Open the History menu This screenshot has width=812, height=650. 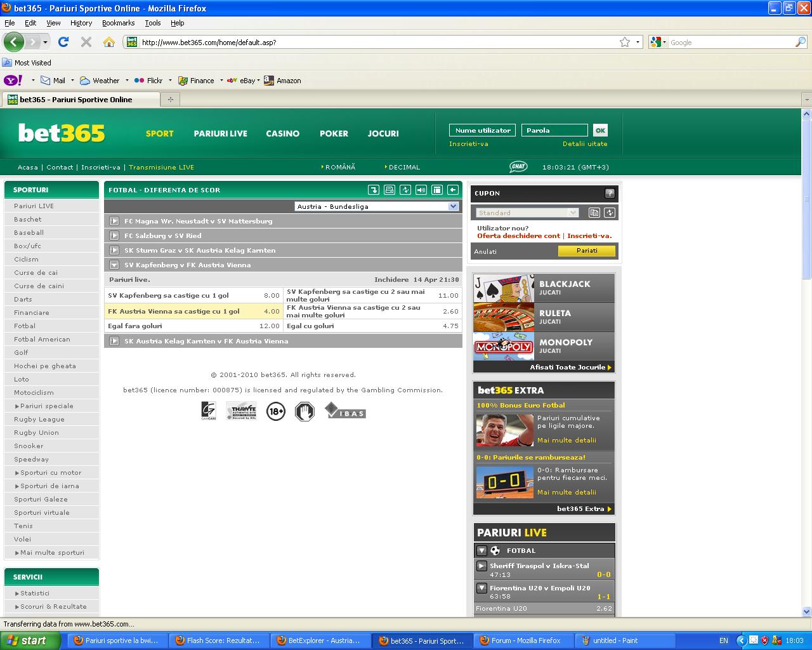click(81, 23)
